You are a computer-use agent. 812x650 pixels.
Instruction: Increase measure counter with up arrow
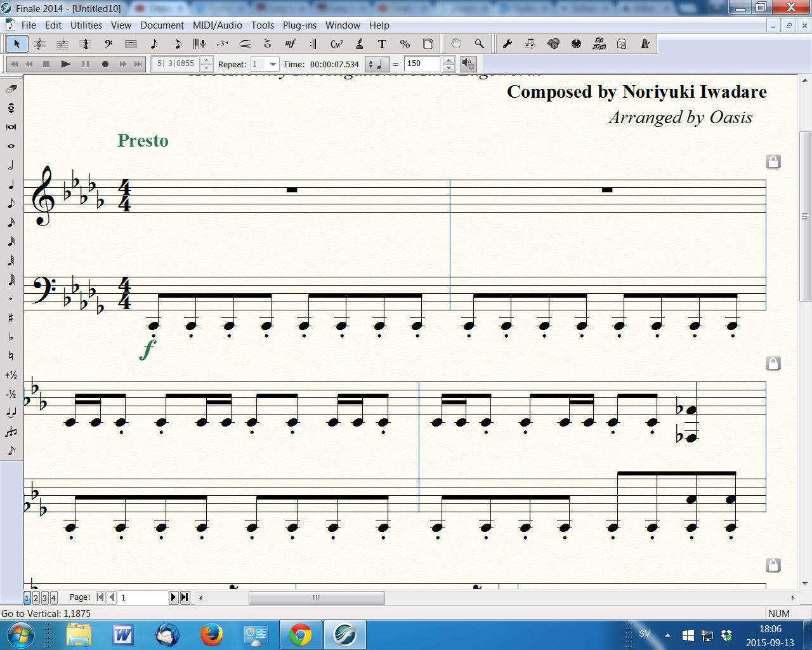coord(206,60)
